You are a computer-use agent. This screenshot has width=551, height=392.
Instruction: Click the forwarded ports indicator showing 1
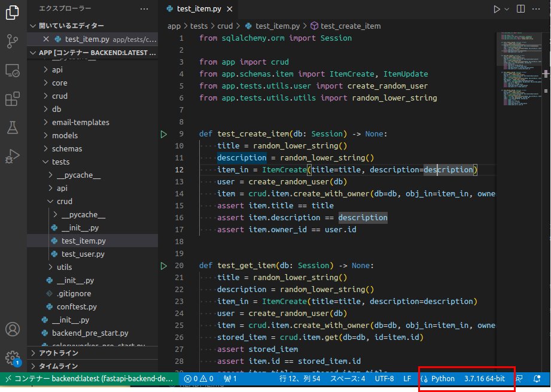tap(230, 379)
